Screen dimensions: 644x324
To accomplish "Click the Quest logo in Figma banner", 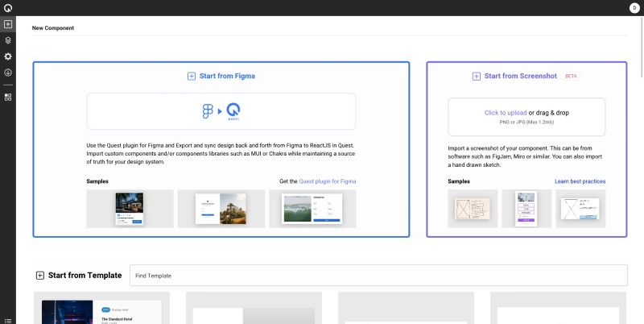I will (233, 111).
